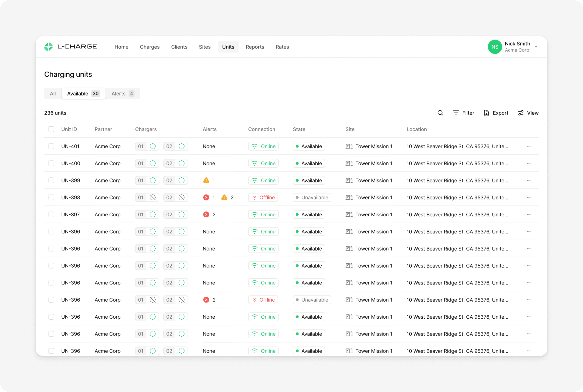
Task: Expand the Nick Smith account dropdown
Action: tap(536, 47)
